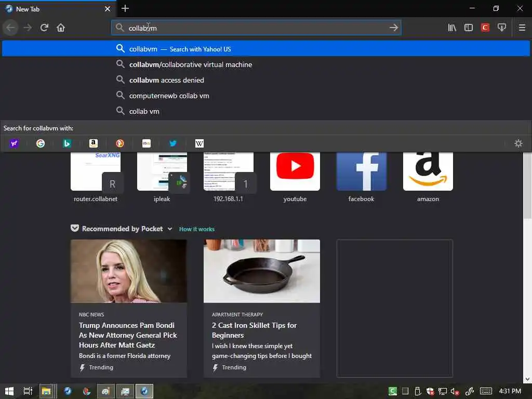Open Task View in taskbar
Viewport: 532px width, 399px height.
click(28, 391)
